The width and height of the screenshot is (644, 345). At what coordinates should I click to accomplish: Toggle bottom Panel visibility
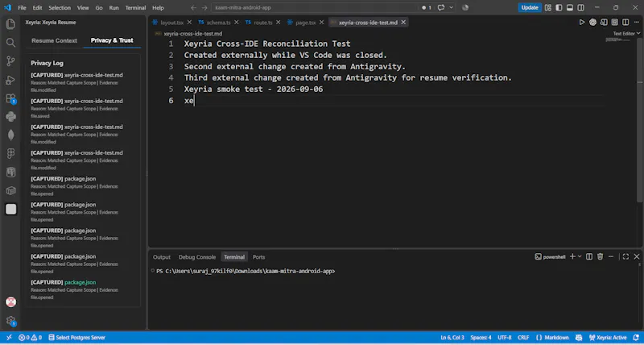tap(570, 7)
